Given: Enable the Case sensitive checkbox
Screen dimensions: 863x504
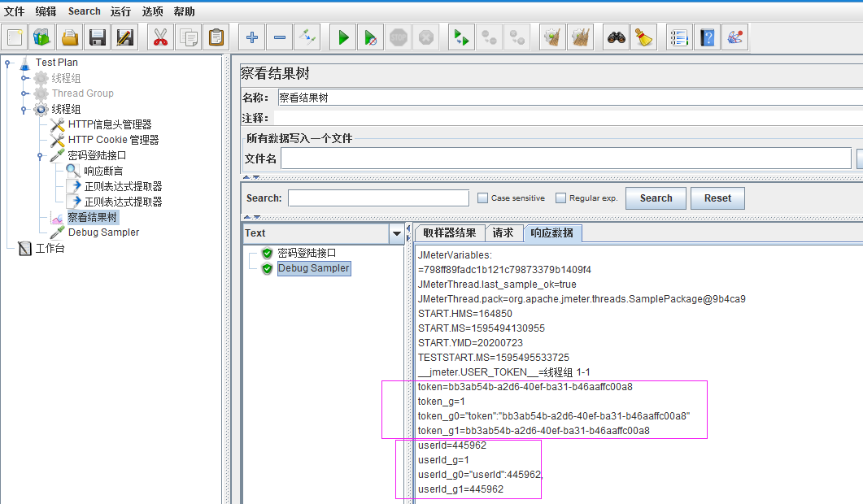Looking at the screenshot, I should [x=483, y=198].
